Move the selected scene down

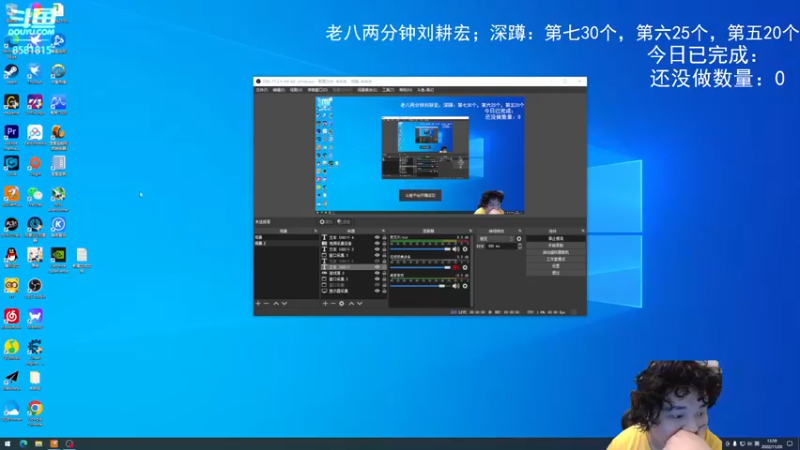pos(284,304)
